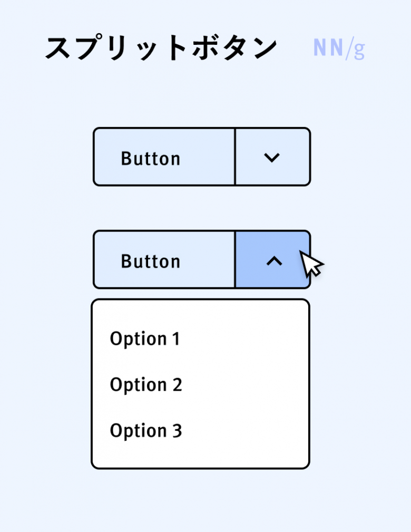Click the slash in the NN/g logo
This screenshot has height=532, width=411.
point(348,49)
